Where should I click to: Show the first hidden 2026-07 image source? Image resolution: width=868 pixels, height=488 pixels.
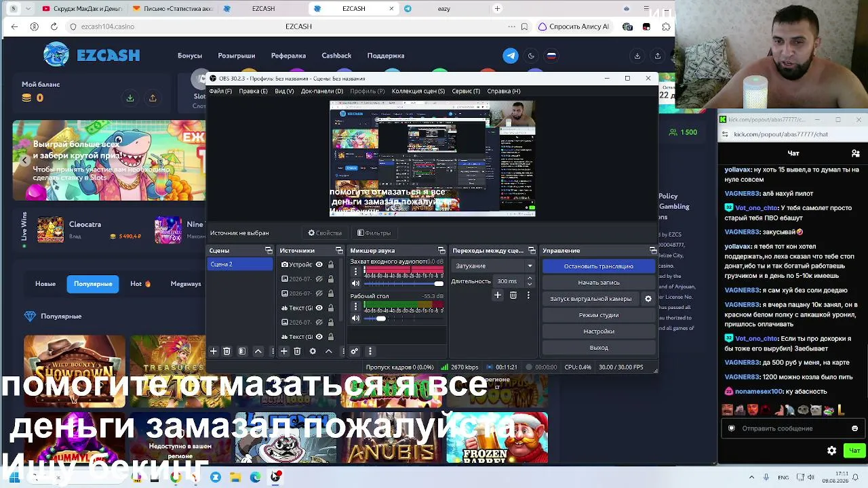point(319,279)
